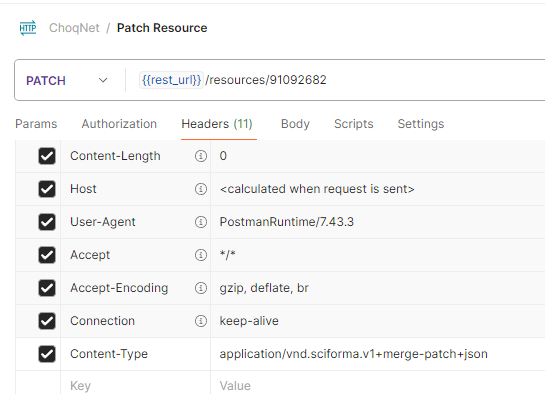Switch to the Authorization tab

[x=119, y=124]
